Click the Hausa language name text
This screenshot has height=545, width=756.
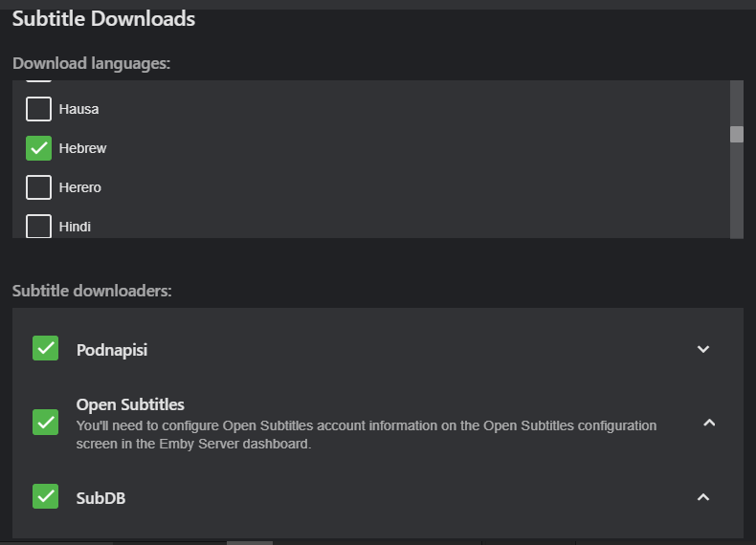[x=78, y=109]
